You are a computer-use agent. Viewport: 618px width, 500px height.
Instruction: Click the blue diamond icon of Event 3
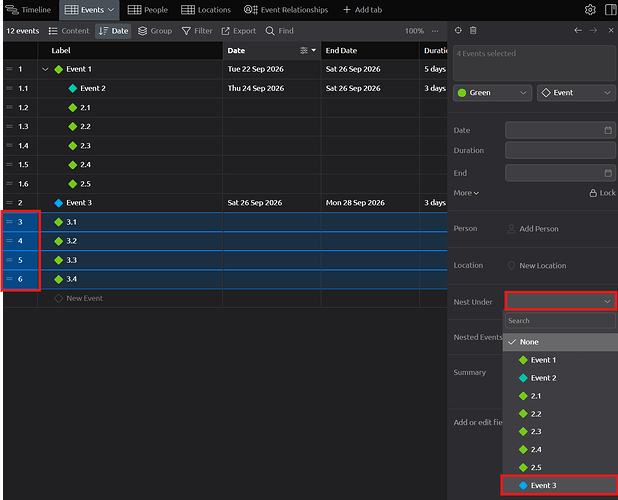59,203
